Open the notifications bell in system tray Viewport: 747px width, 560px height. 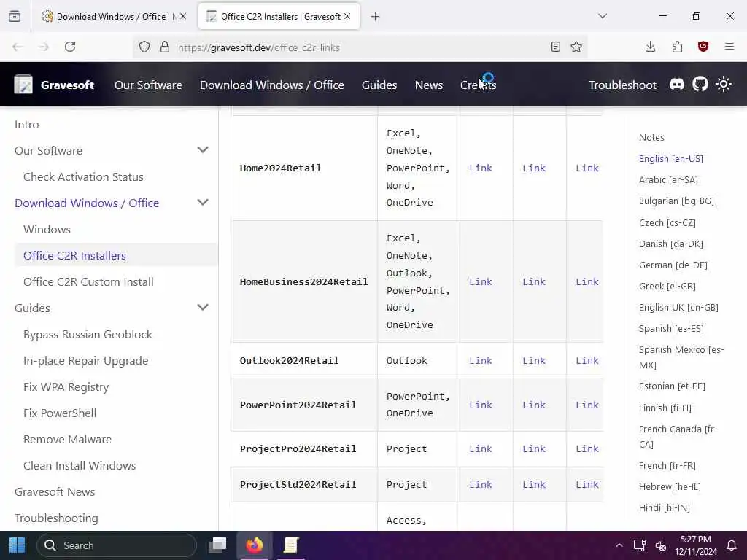731,545
